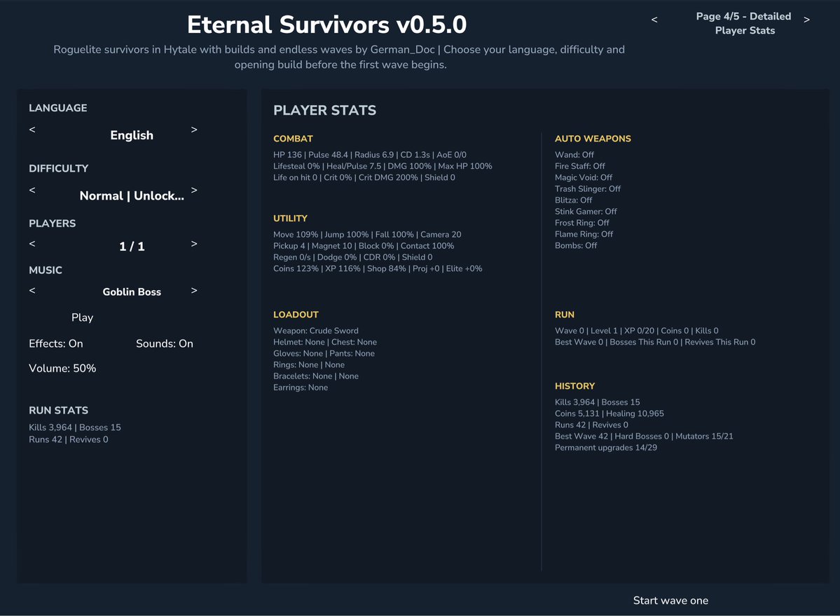This screenshot has width=840, height=616.
Task: Choose the next difficulty arrow
Action: (194, 190)
